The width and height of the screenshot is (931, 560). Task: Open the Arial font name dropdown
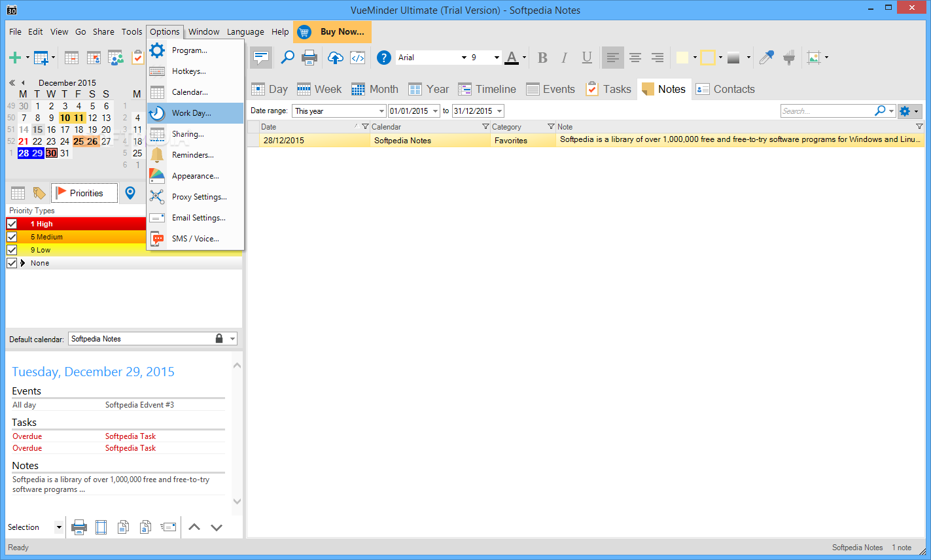(464, 58)
